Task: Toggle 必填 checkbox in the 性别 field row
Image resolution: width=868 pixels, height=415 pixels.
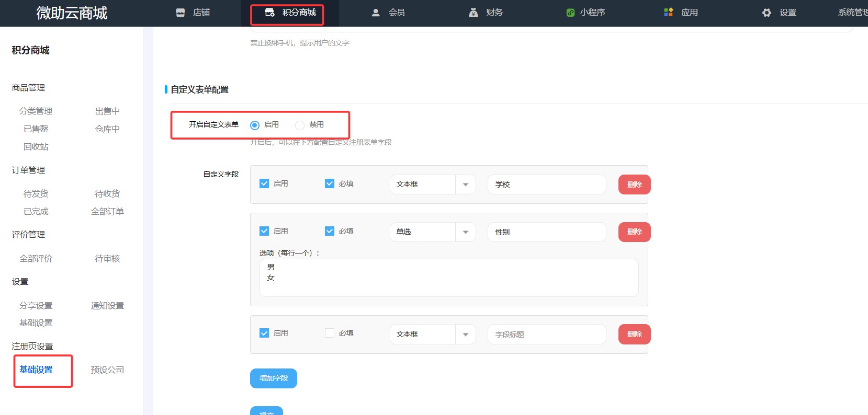Action: (x=330, y=231)
